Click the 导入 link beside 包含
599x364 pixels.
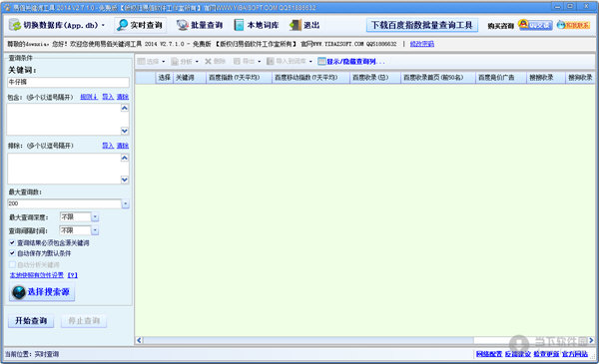click(x=108, y=97)
